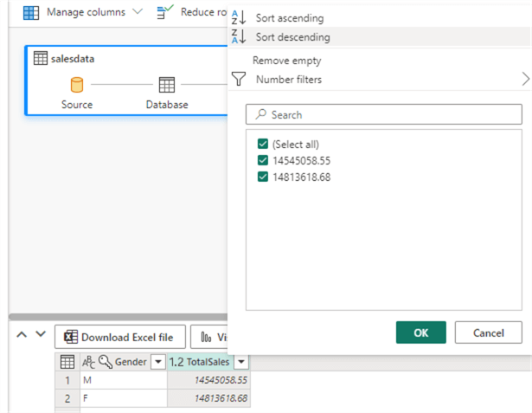Expand the Manage columns dropdown chevron
This screenshot has height=413, width=532.
(x=137, y=13)
